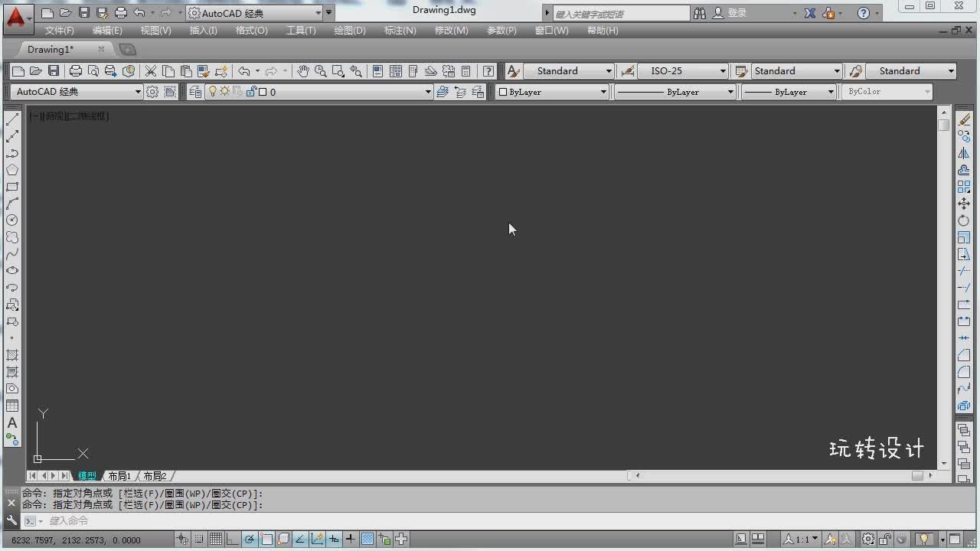Open the layer 0 dropdown list
This screenshot has width=980, height=551.
[x=428, y=92]
